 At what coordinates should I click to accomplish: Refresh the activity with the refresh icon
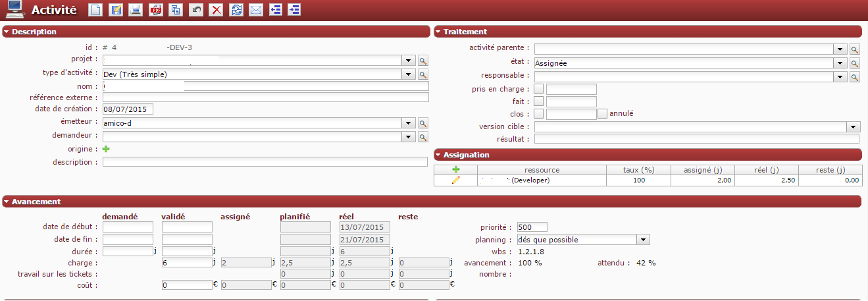tap(236, 10)
